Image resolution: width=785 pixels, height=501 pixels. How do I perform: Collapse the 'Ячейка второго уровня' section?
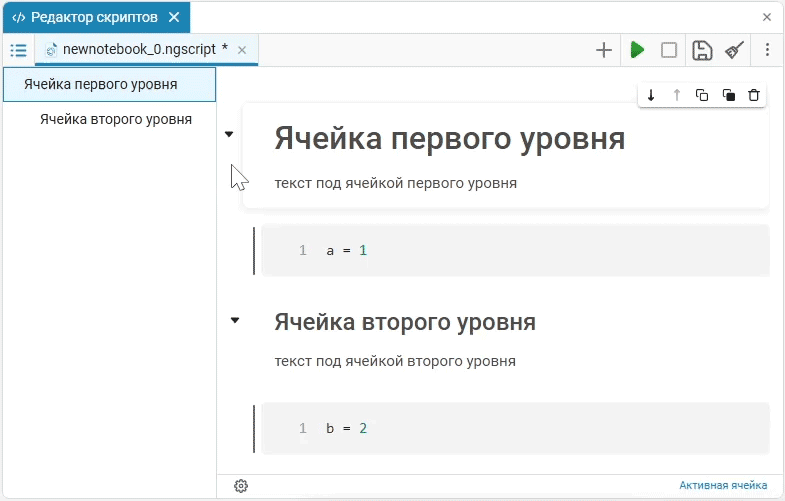235,320
